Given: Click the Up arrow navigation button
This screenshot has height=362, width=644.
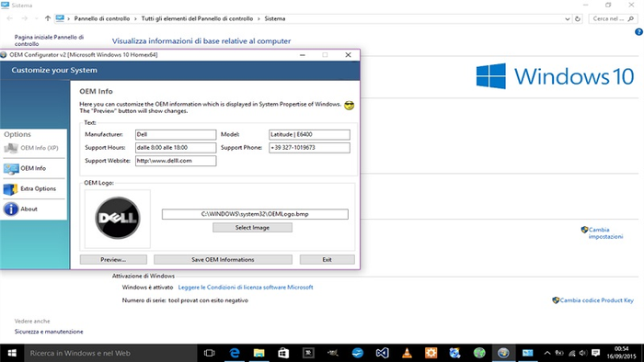Looking at the screenshot, I should (48, 18).
